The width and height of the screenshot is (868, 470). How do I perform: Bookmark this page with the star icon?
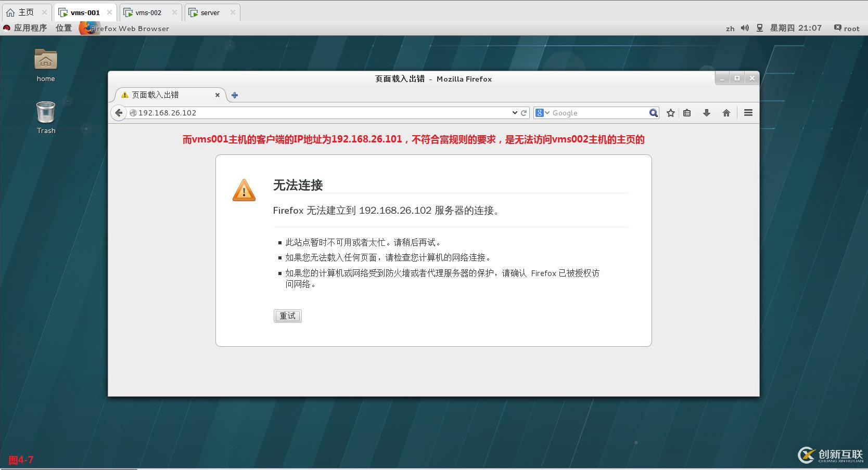click(x=670, y=113)
